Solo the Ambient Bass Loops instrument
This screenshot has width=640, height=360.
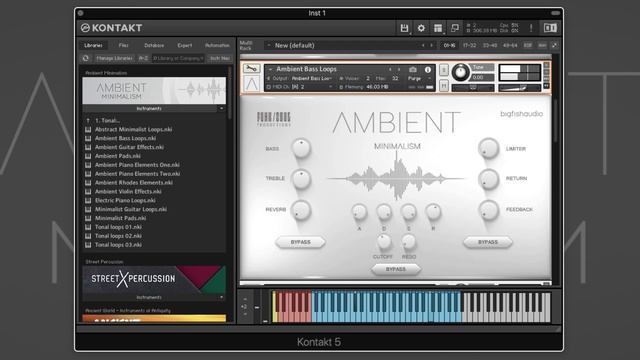tap(444, 70)
